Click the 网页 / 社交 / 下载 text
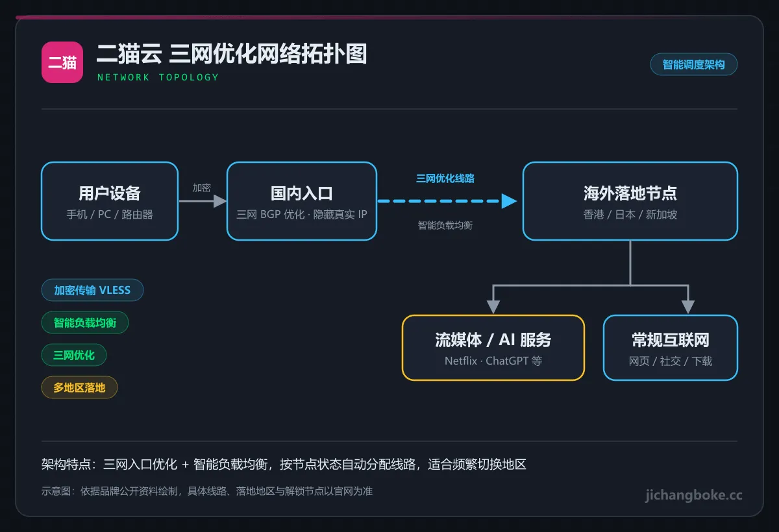Viewport: 779px width, 532px height. 671,361
